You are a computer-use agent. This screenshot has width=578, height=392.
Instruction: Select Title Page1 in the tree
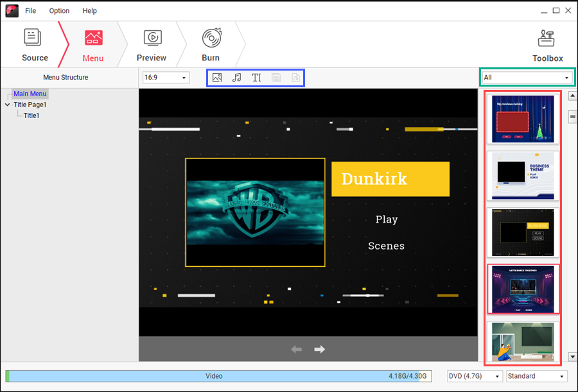tap(30, 105)
